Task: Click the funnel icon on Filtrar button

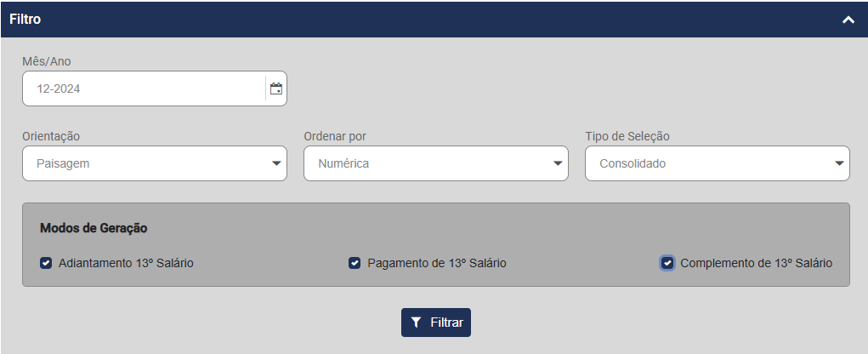Action: coord(416,323)
